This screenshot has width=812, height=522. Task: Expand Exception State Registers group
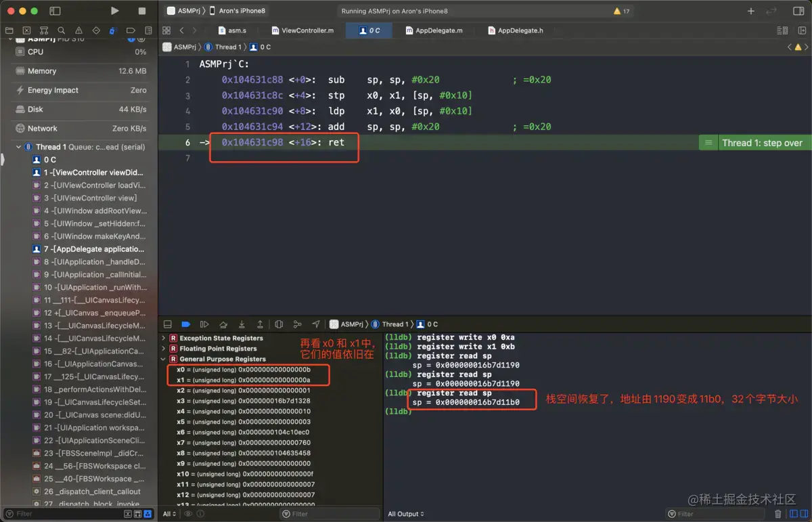[164, 338]
